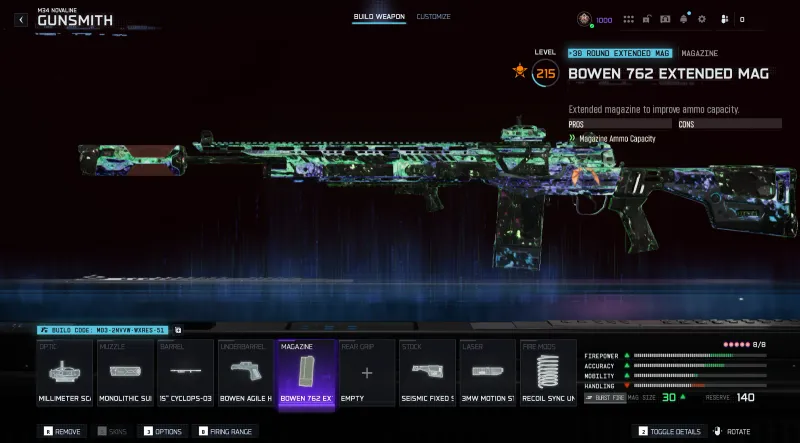Click the Mobility green up arrow
The image size is (800, 443).
[x=627, y=376]
